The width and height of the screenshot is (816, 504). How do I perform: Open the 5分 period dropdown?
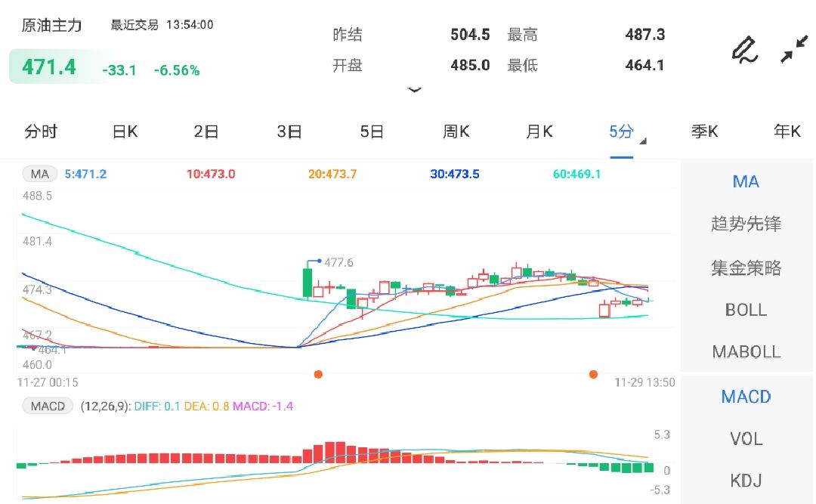[622, 132]
